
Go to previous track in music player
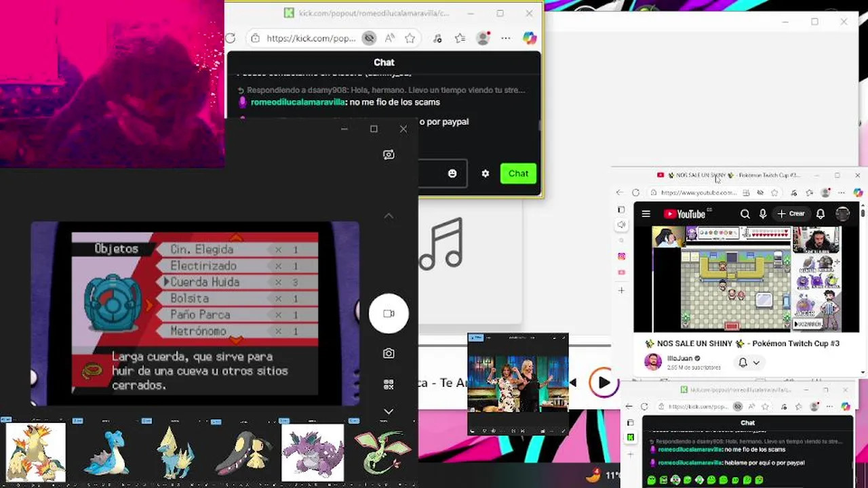click(x=573, y=383)
